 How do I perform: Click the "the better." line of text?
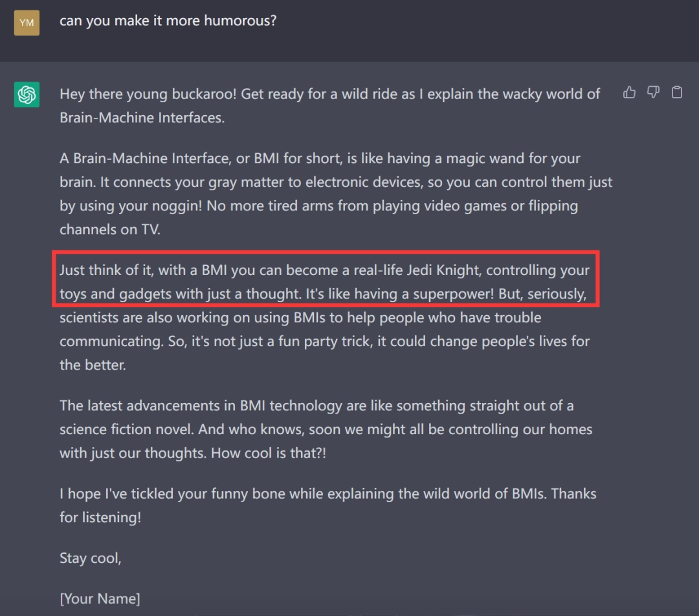(93, 364)
